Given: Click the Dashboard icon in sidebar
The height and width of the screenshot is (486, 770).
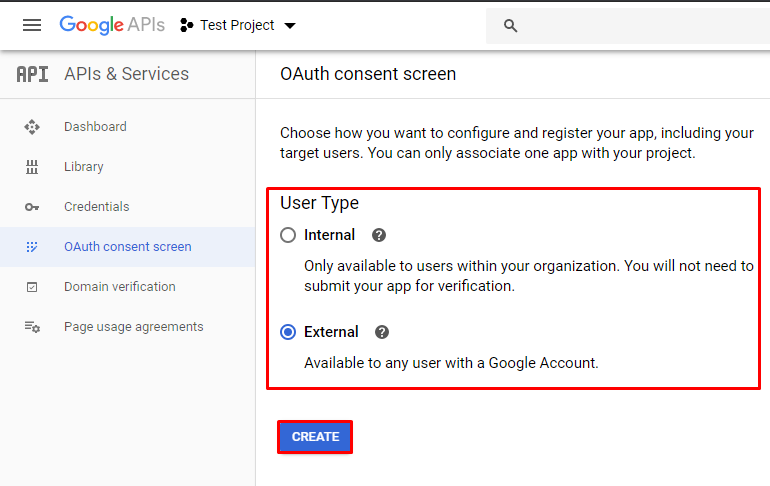Looking at the screenshot, I should pyautogui.click(x=32, y=127).
